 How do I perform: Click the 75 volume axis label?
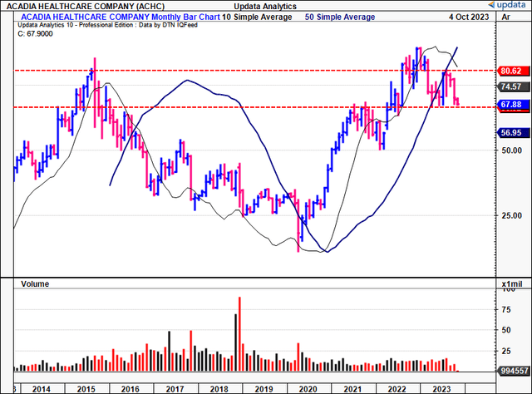pyautogui.click(x=506, y=309)
